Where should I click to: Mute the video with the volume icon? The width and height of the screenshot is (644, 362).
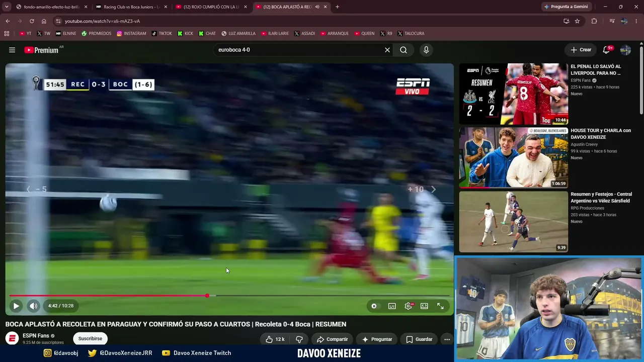[33, 306]
